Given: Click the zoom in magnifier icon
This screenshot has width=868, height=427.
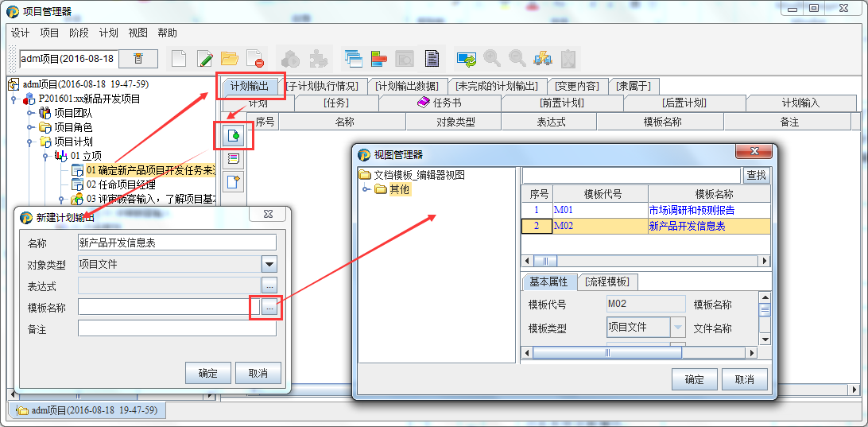Looking at the screenshot, I should (492, 58).
